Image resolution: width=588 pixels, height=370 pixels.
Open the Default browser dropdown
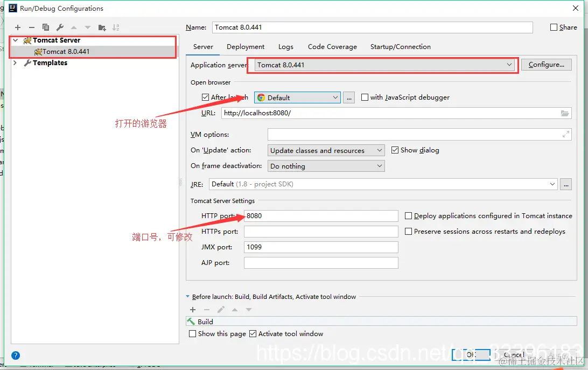click(297, 97)
